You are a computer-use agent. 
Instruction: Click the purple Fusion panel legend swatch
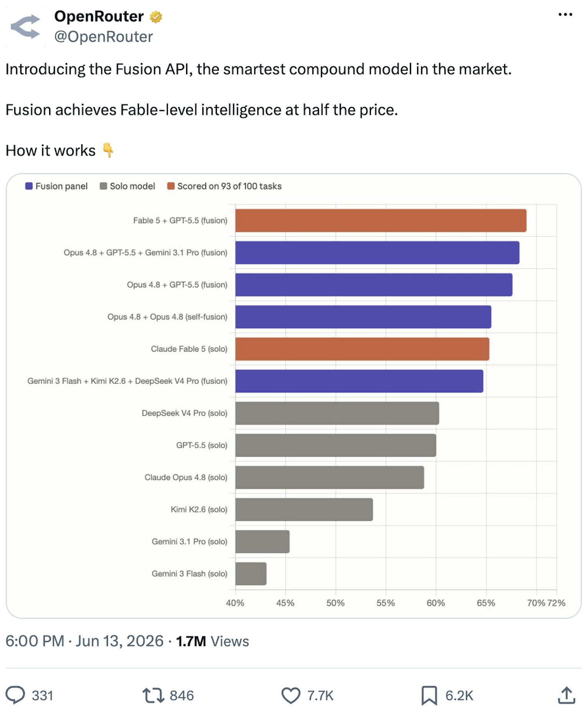click(x=29, y=186)
